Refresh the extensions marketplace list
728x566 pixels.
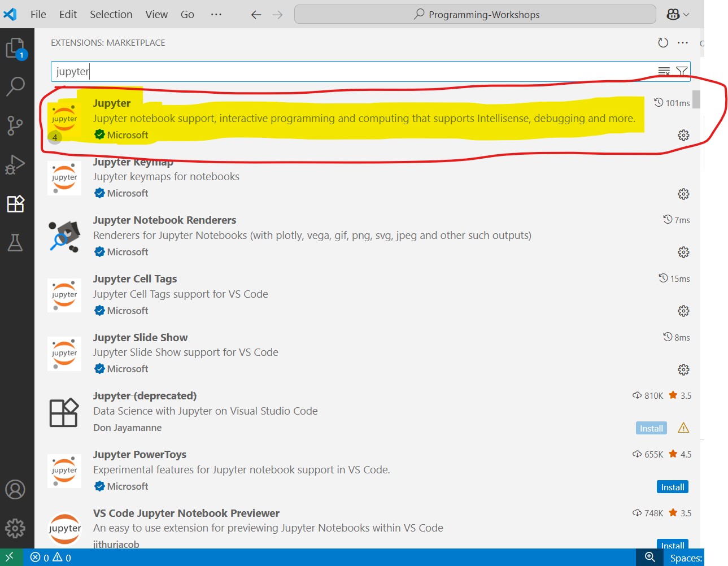(663, 42)
